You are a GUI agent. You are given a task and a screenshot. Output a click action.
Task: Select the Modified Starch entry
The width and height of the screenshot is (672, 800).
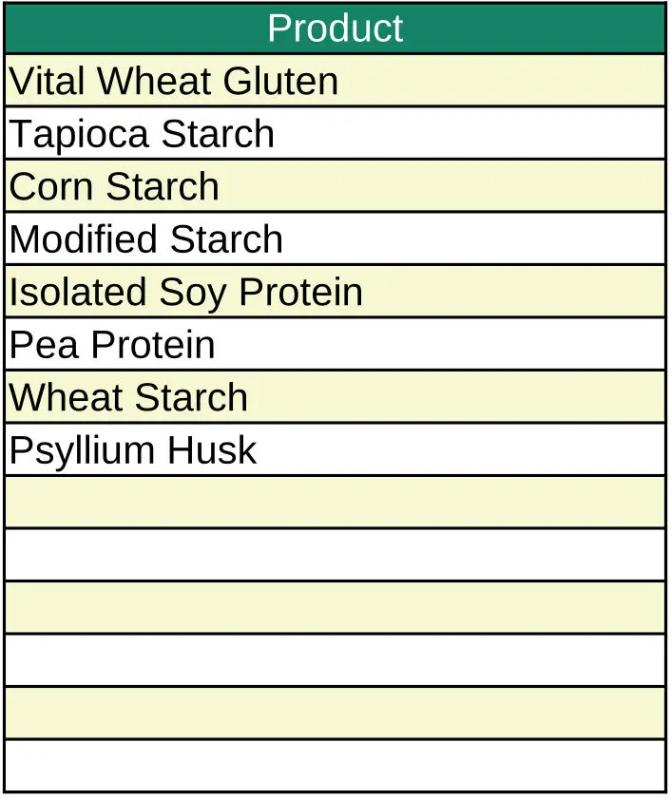(335, 239)
